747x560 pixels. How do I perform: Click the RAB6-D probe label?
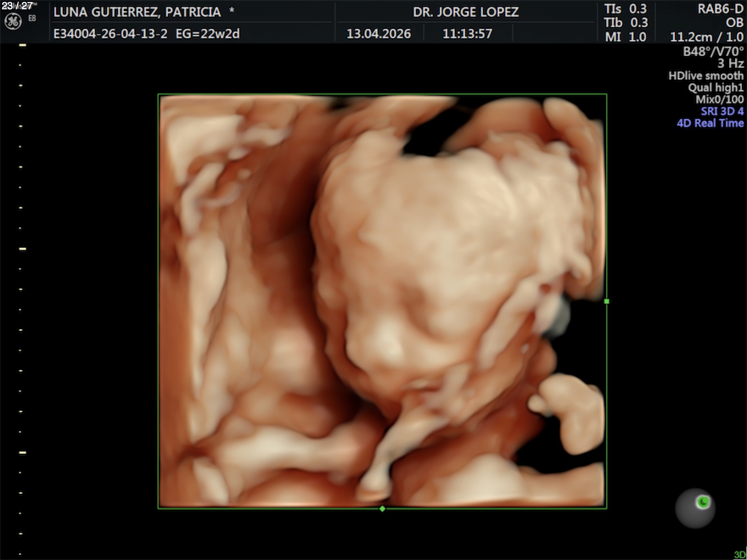click(720, 9)
